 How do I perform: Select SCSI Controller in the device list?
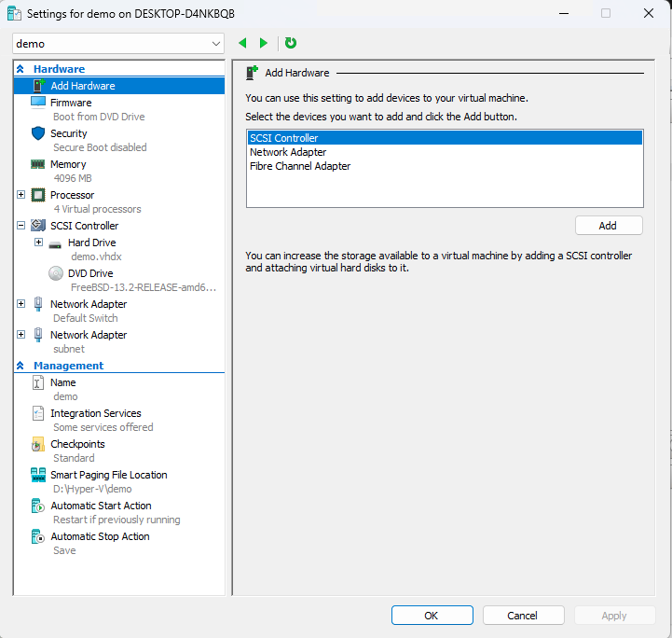[445, 138]
